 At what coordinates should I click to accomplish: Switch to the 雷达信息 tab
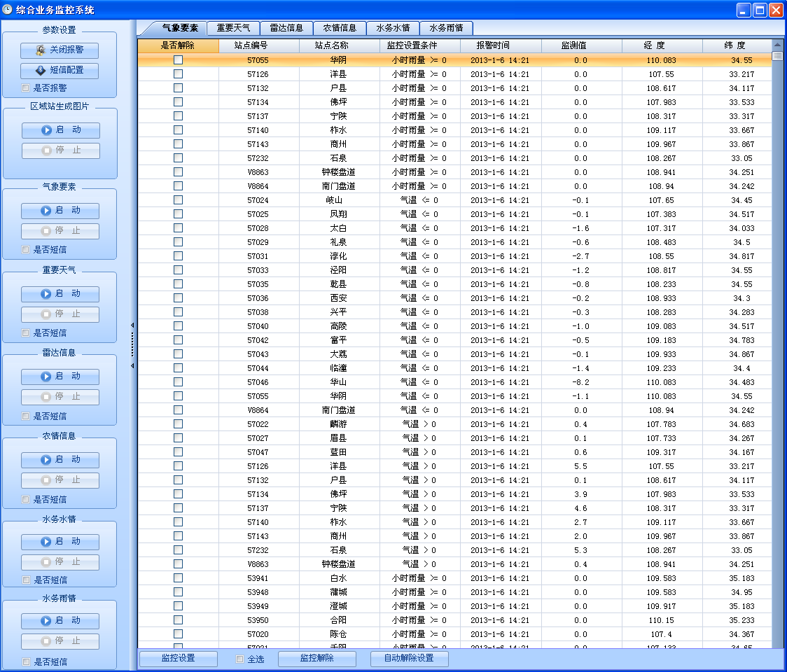pos(286,28)
